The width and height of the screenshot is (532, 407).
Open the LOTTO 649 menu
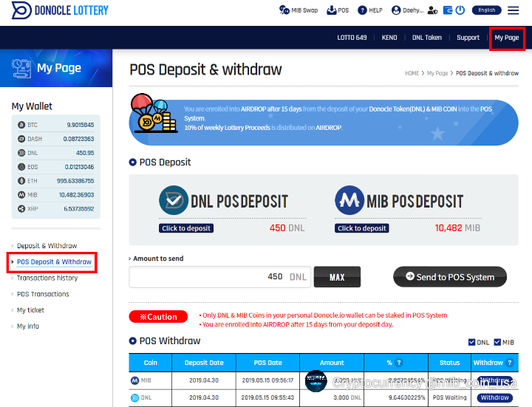352,38
